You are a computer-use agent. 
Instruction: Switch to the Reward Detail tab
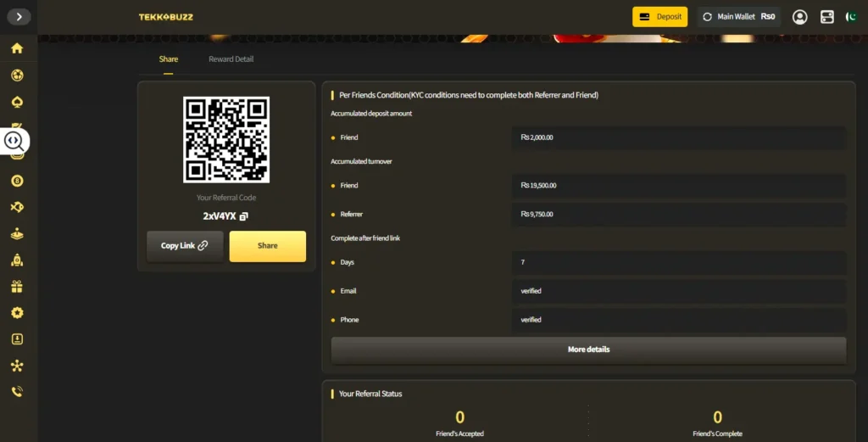[231, 59]
